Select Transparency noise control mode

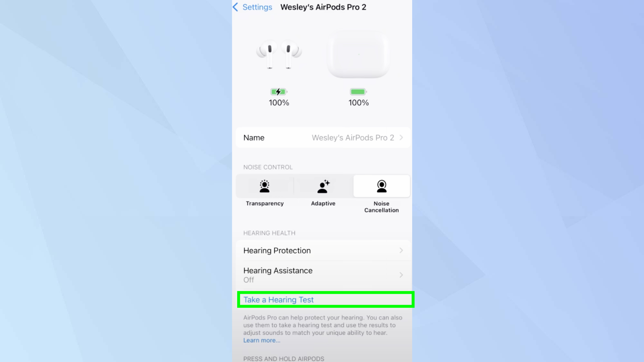[x=264, y=193]
